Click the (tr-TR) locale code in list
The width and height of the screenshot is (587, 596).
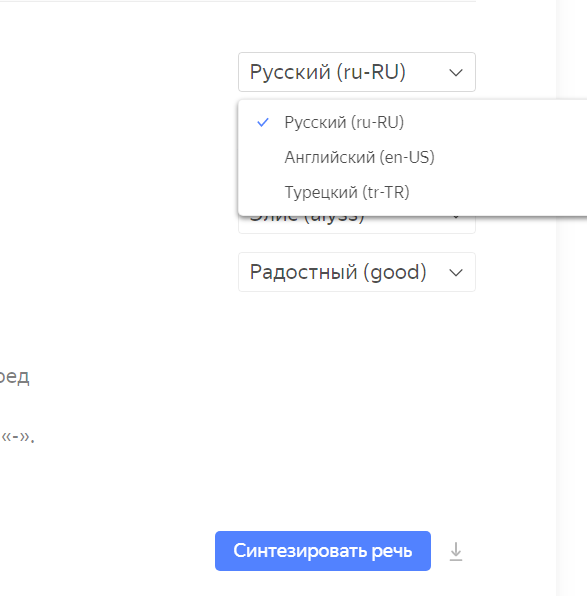pos(386,192)
